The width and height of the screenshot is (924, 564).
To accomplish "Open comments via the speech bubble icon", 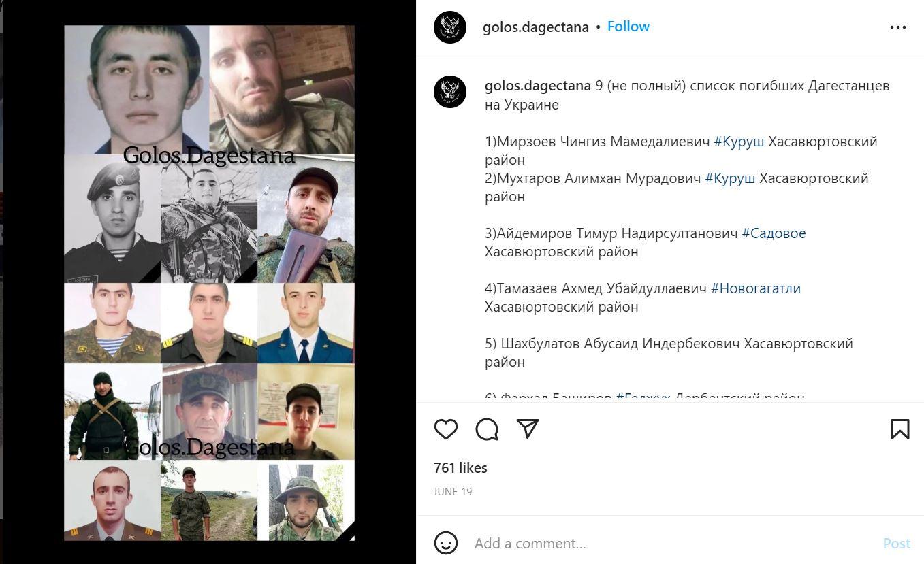I will pyautogui.click(x=487, y=429).
